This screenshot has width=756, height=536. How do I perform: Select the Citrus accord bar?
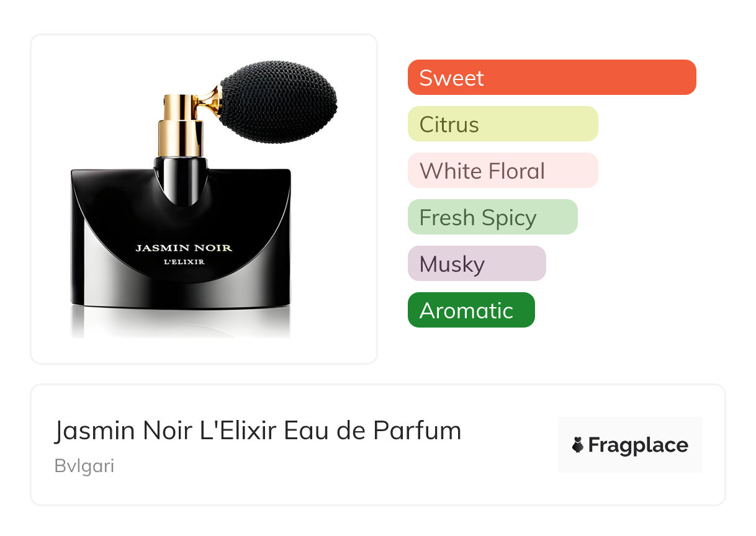coord(503,124)
